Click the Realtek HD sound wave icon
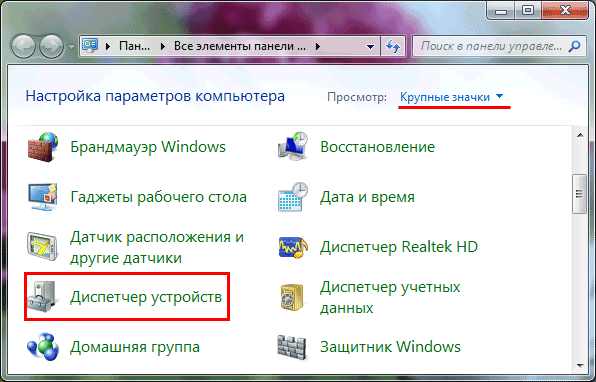Viewport: 596px width, 382px height. 293,247
